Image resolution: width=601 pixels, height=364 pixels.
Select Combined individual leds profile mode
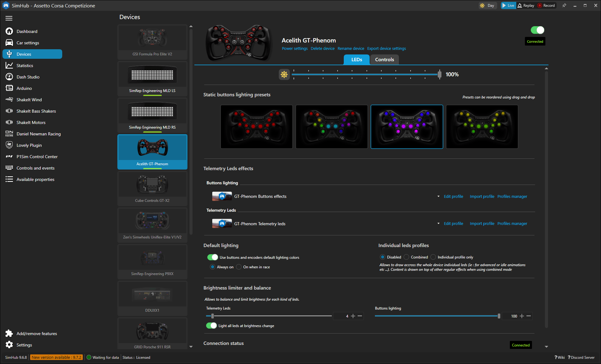406,257
